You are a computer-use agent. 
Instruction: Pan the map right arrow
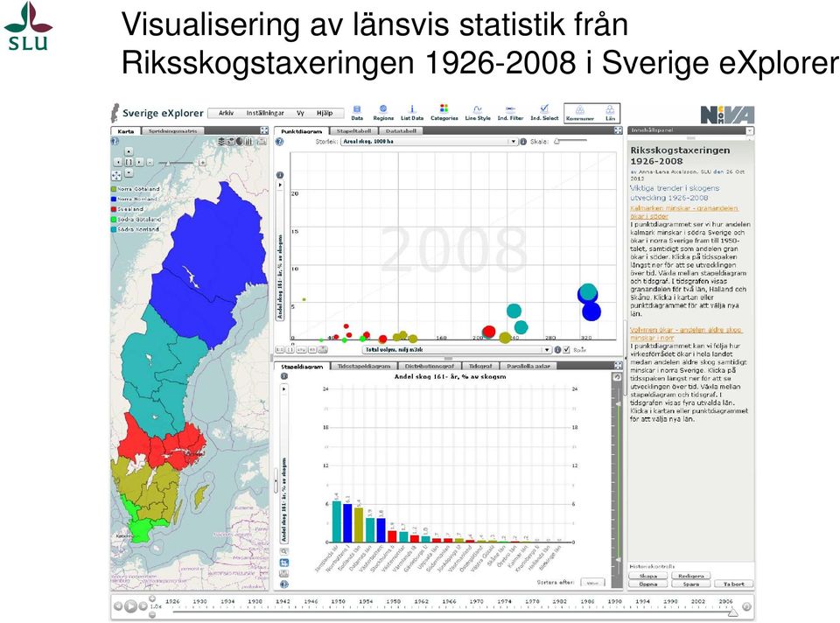pos(139,162)
